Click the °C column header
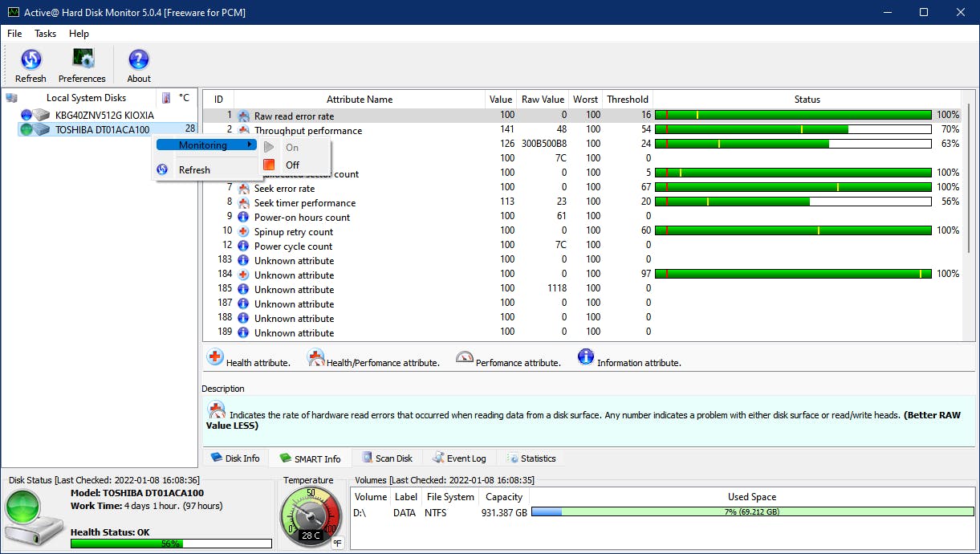Viewport: 980px width, 554px height. pyautogui.click(x=185, y=98)
